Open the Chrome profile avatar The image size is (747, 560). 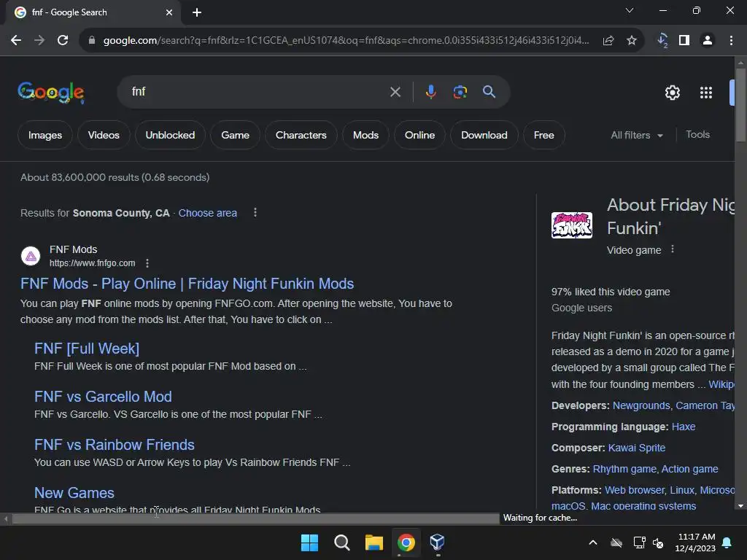click(708, 41)
